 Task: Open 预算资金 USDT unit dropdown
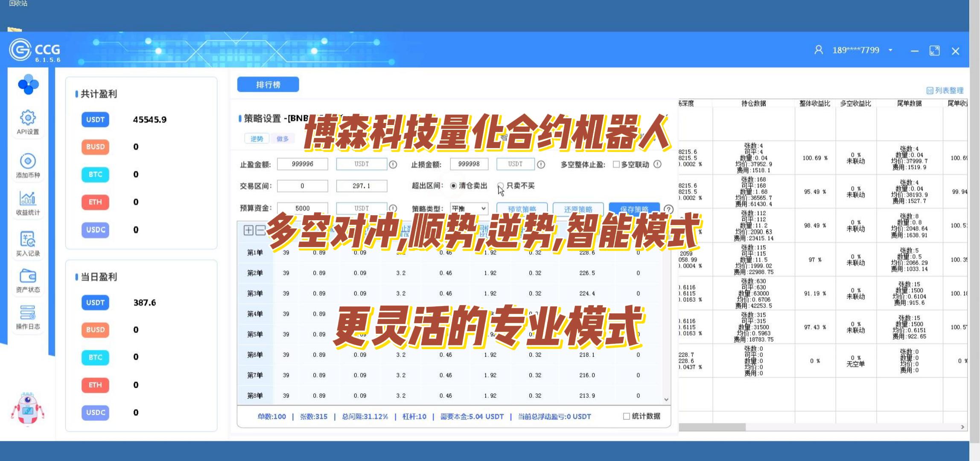click(362, 208)
